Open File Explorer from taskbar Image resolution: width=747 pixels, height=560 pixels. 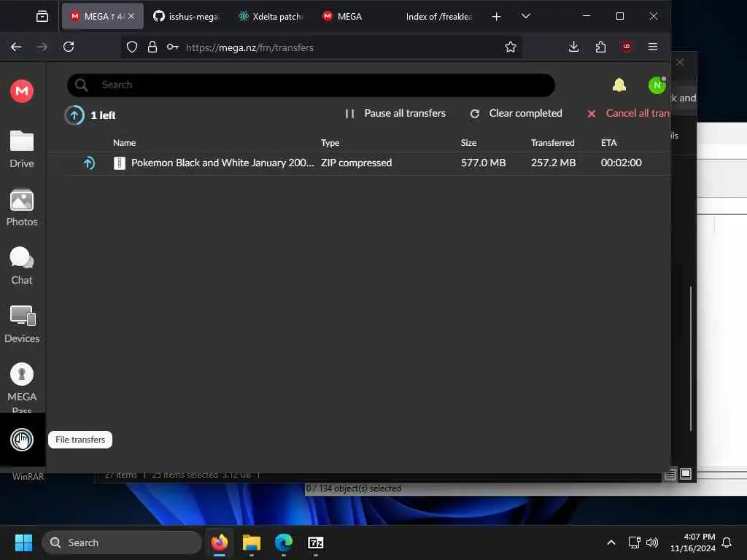(x=252, y=542)
